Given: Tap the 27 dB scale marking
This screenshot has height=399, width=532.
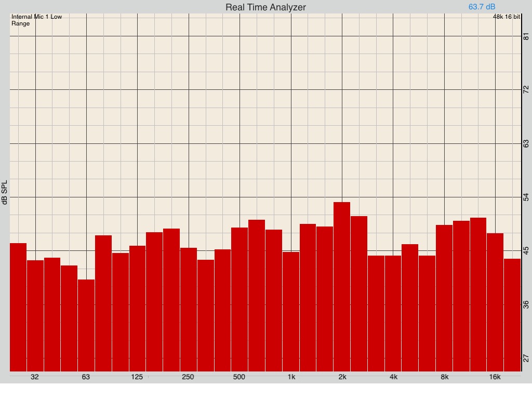Looking at the screenshot, I should pos(526,358).
